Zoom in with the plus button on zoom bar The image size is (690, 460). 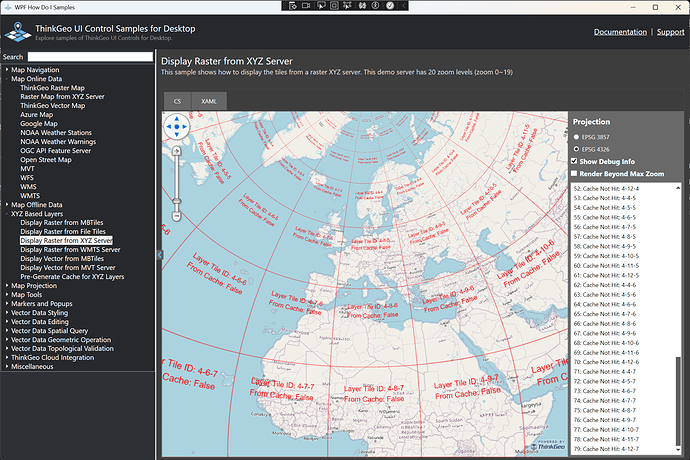click(176, 151)
